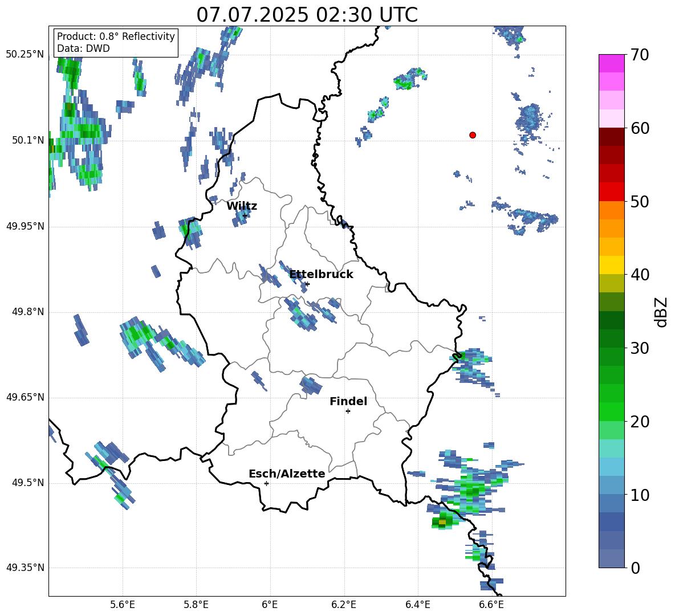This screenshot has width=675, height=616.
Task: Click the 49.8°N latitude label
Action: coord(27,312)
